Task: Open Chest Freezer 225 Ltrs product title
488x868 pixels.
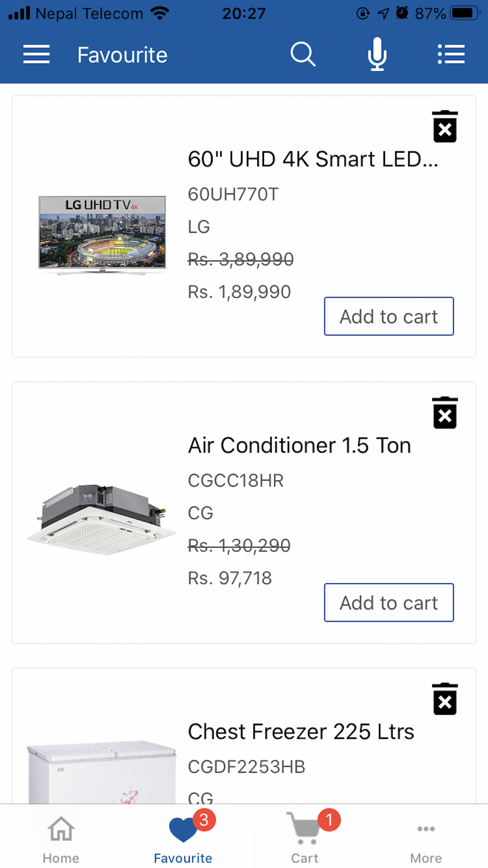Action: pos(301,731)
